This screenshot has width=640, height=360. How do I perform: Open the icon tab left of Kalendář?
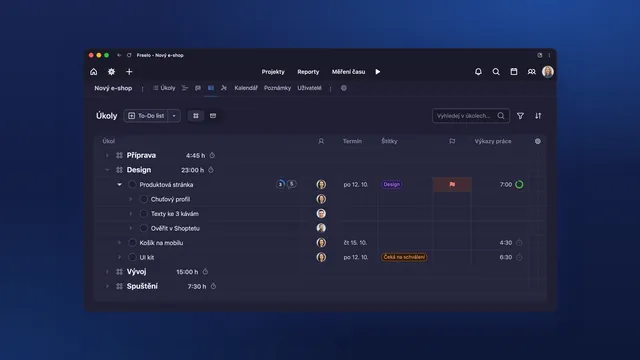(x=224, y=88)
